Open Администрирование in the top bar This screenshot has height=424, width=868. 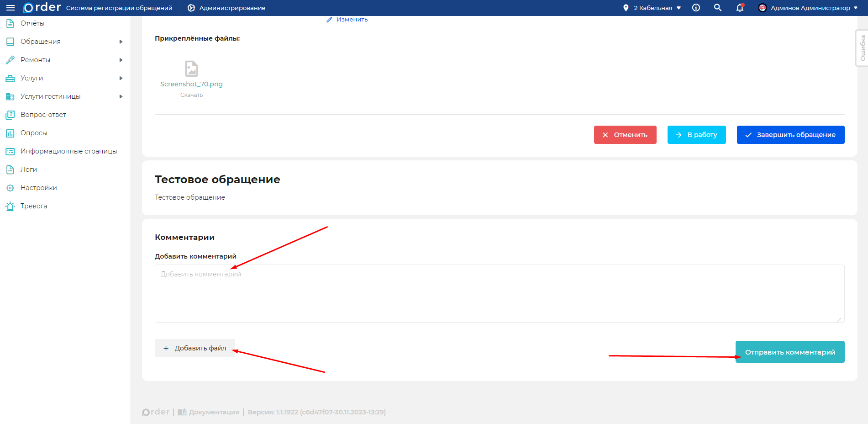226,8
